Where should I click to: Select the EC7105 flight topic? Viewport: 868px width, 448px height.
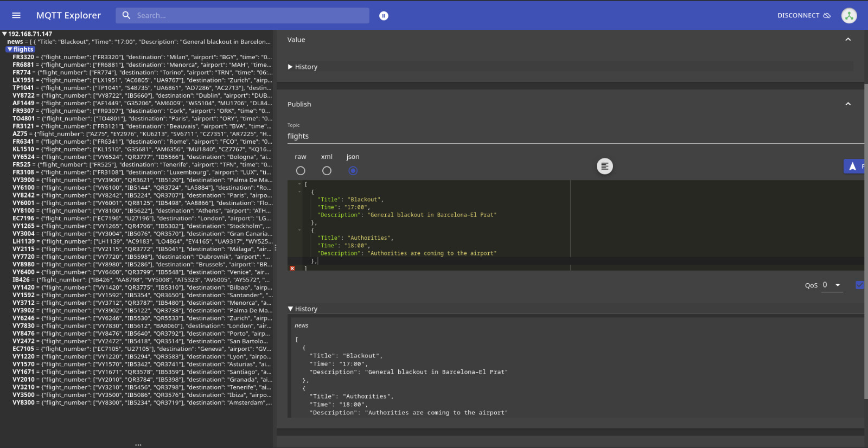click(142, 349)
